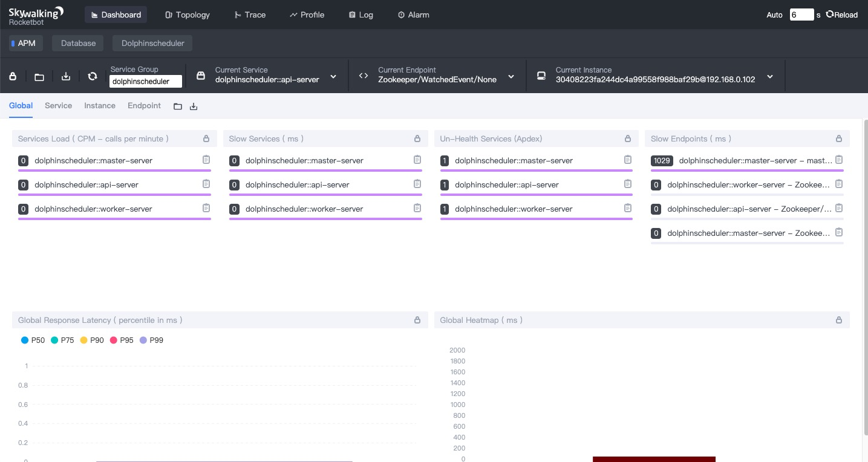This screenshot has height=462, width=868.
Task: Open the Topology menu
Action: coord(188,15)
